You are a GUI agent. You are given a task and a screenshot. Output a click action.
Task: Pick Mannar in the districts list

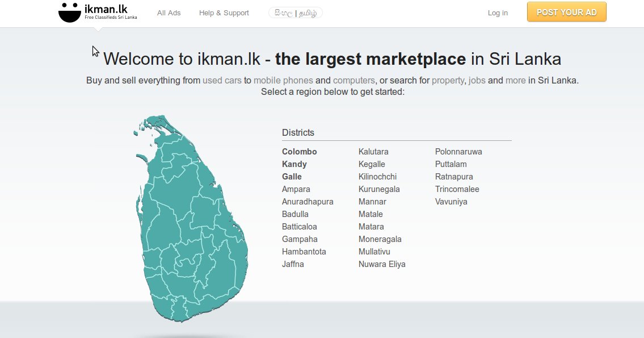click(373, 202)
